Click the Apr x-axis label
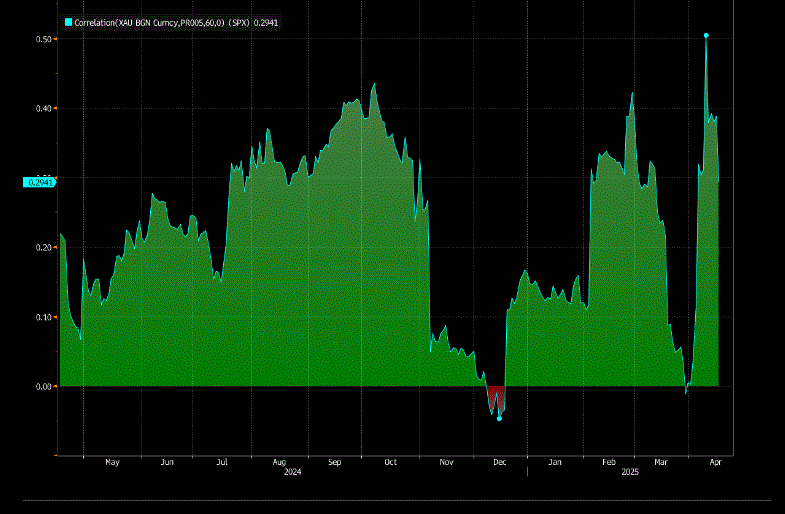Image resolution: width=785 pixels, height=514 pixels. [715, 462]
